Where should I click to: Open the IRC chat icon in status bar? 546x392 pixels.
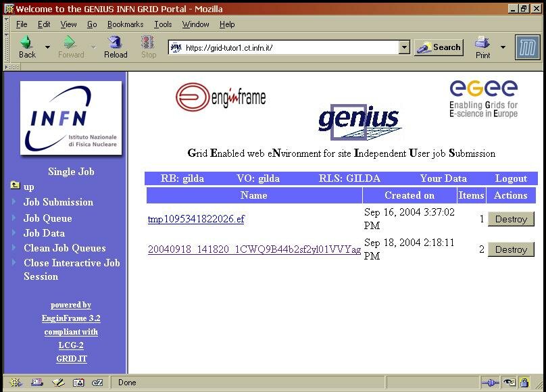point(97,383)
